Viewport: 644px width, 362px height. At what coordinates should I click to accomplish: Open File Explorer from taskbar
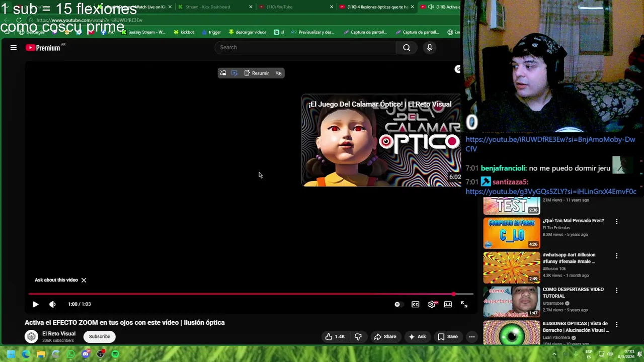(41, 354)
